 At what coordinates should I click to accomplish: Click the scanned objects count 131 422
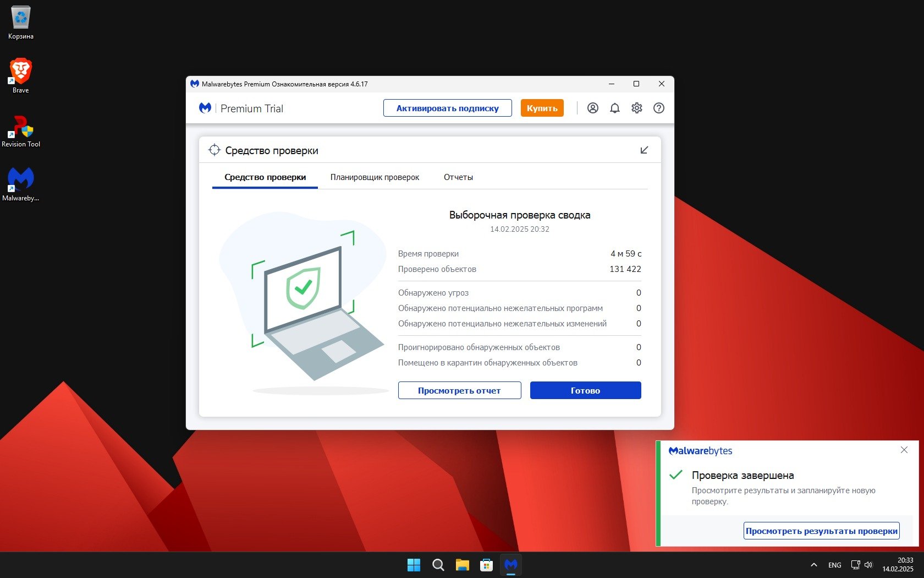[x=625, y=269]
